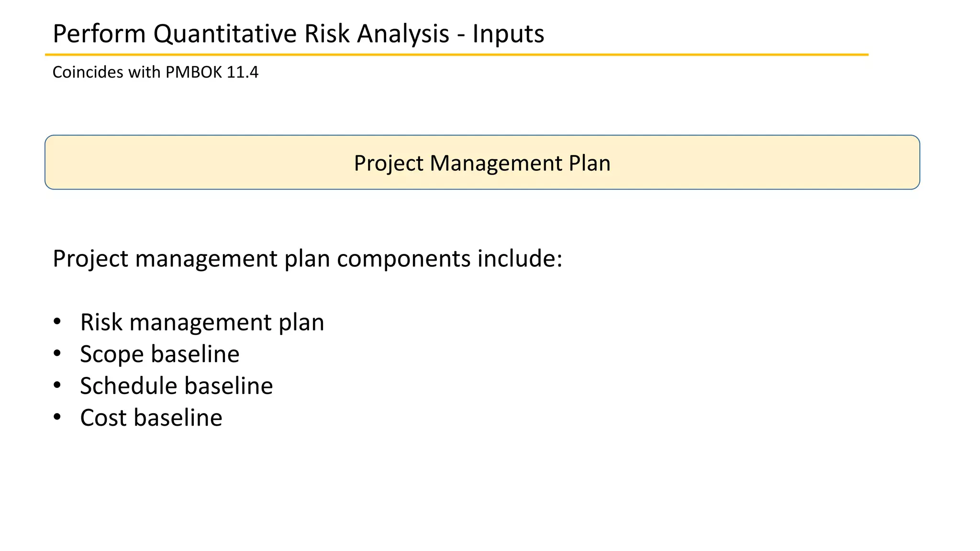980x551 pixels.
Task: Click the yellow divider line under the title
Action: tap(457, 55)
